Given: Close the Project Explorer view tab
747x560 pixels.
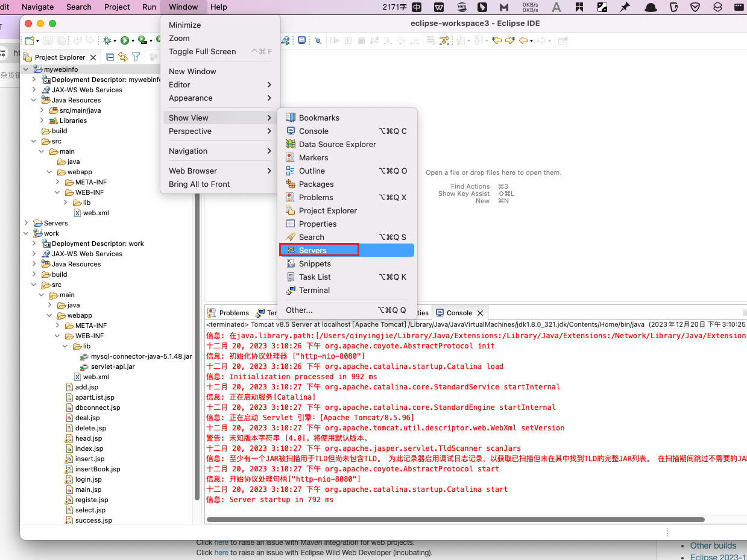Looking at the screenshot, I should click(x=93, y=57).
